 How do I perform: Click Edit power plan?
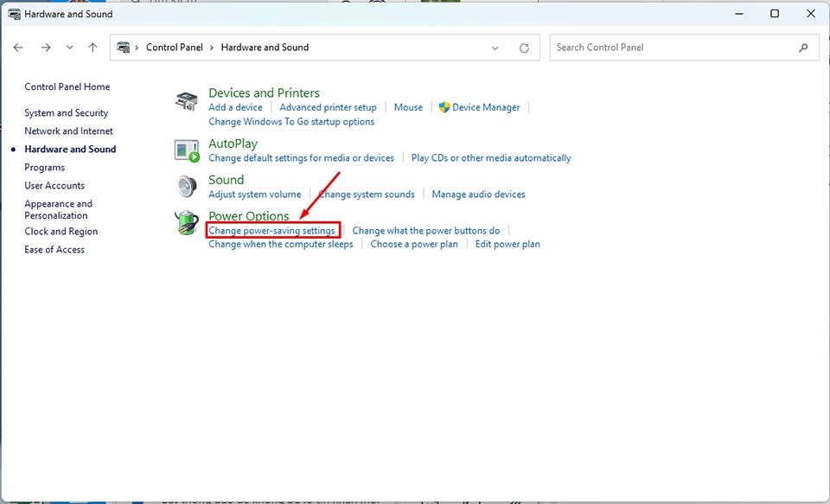click(x=508, y=244)
